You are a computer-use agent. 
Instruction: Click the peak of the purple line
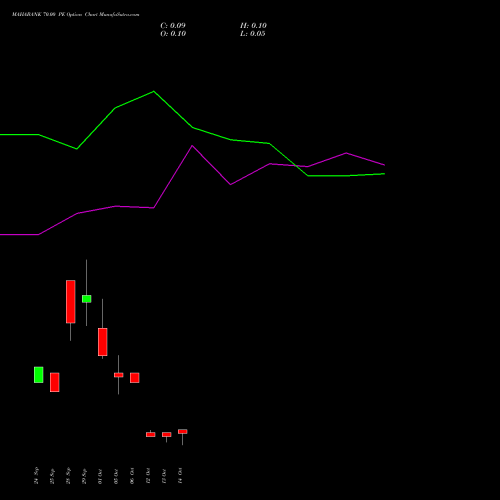pos(192,146)
